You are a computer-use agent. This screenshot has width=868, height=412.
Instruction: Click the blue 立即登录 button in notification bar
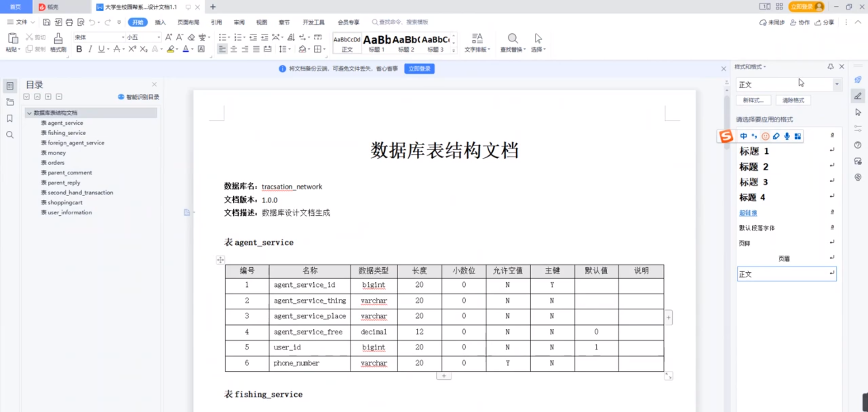pyautogui.click(x=419, y=69)
